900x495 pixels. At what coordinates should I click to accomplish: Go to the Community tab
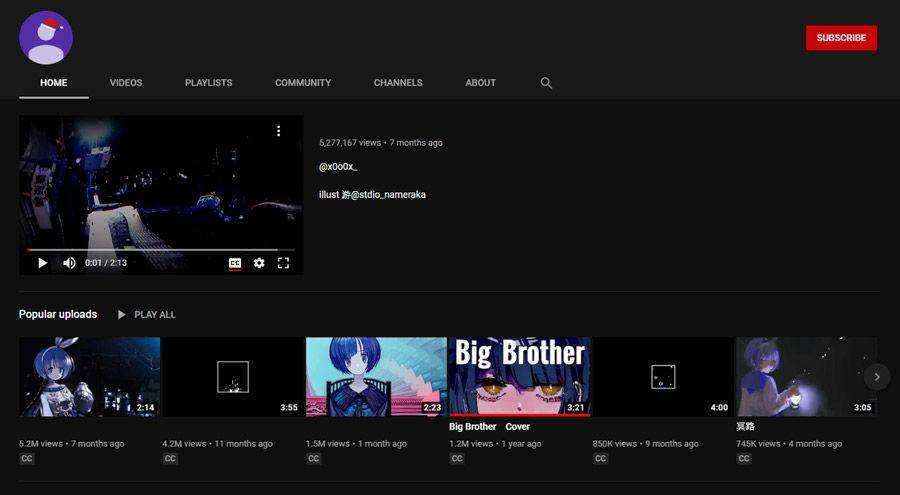tap(303, 83)
